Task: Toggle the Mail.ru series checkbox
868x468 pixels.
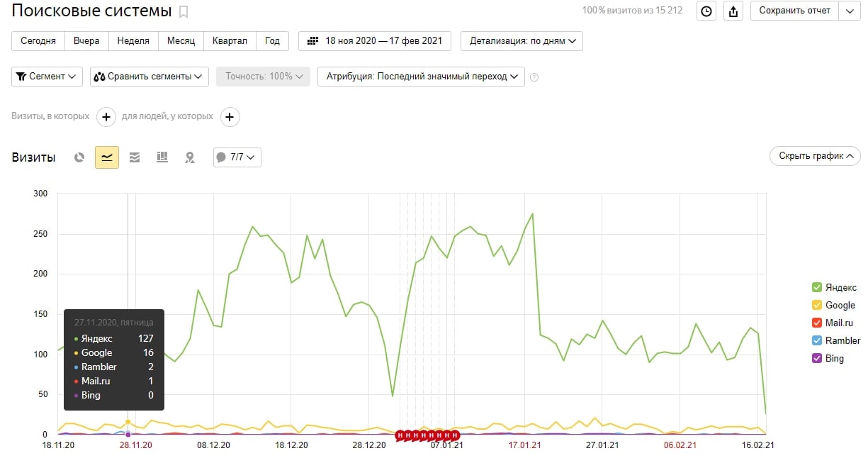Action: [x=817, y=323]
